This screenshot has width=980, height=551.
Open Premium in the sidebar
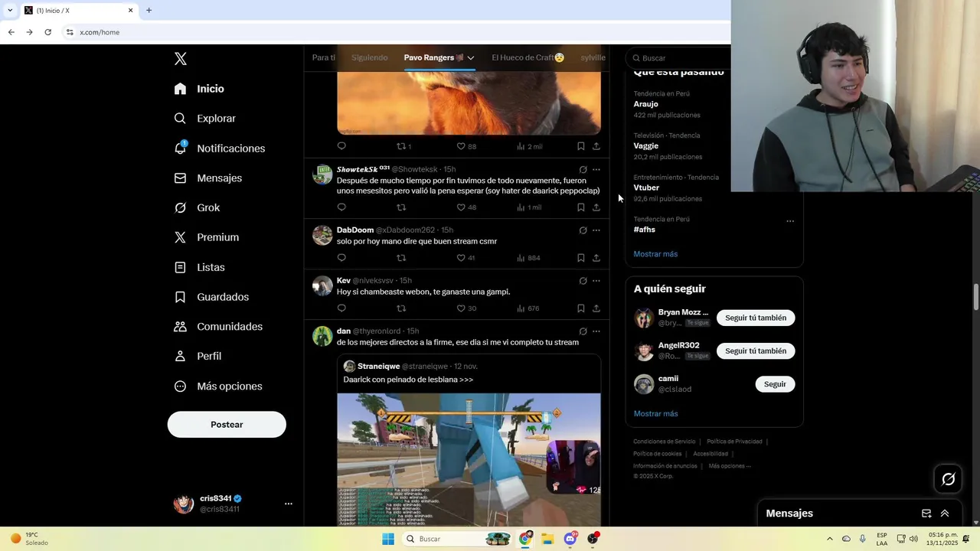(206, 237)
